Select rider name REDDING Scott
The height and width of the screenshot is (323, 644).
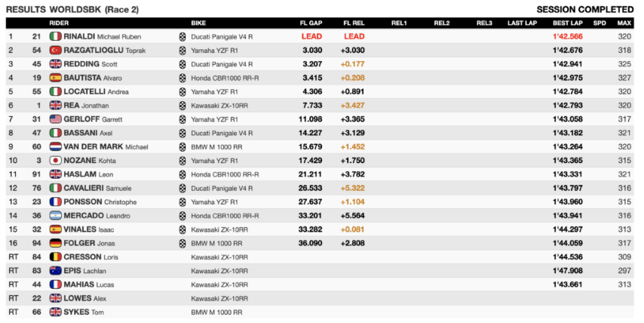(90, 64)
